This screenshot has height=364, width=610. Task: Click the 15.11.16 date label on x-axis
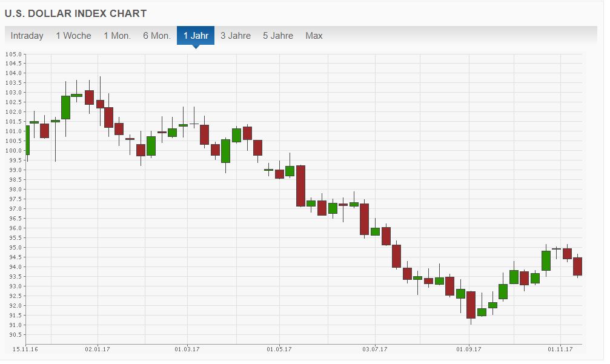(x=25, y=349)
